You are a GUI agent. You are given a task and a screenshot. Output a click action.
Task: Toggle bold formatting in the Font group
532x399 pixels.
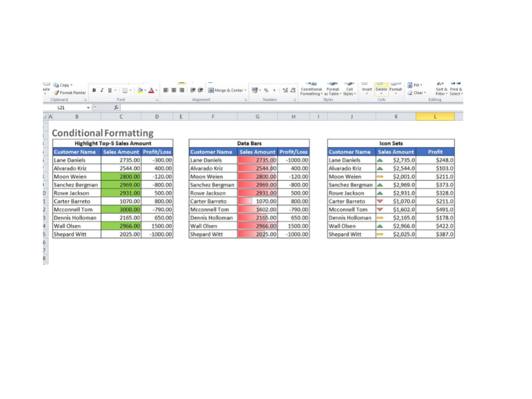94,90
